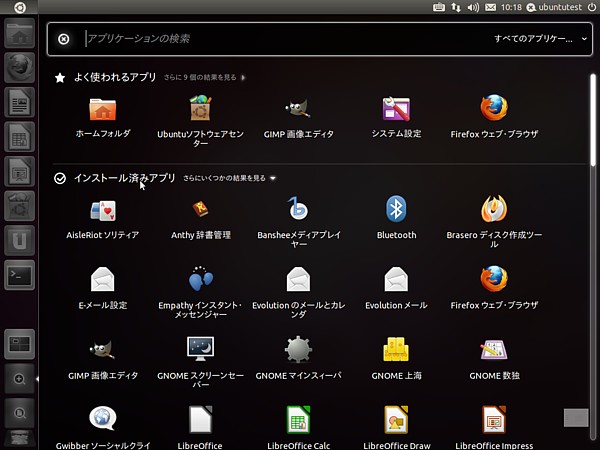Screen dimensions: 600x450
Task: Open Terminal from the launcher
Action: click(20, 275)
